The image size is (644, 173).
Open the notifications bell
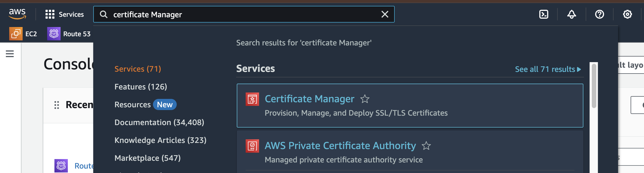pos(571,14)
